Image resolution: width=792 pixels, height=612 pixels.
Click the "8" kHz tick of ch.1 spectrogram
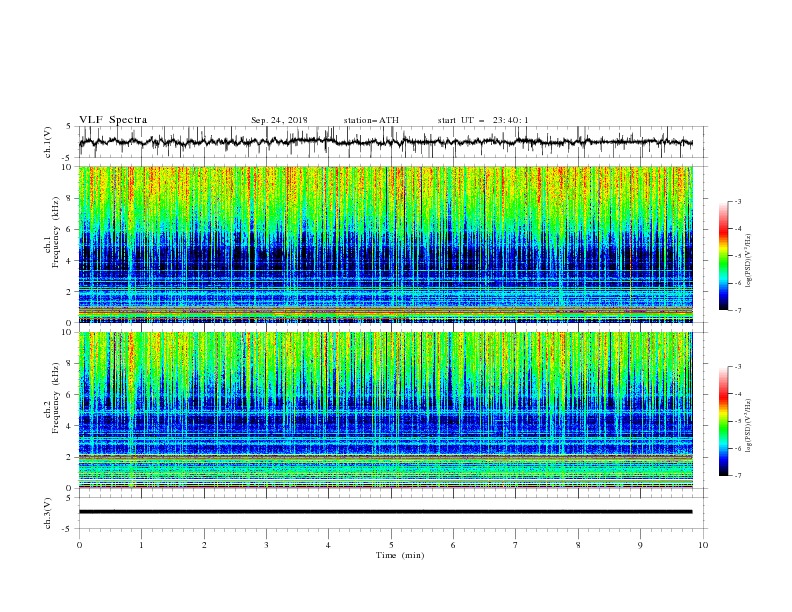(70, 198)
